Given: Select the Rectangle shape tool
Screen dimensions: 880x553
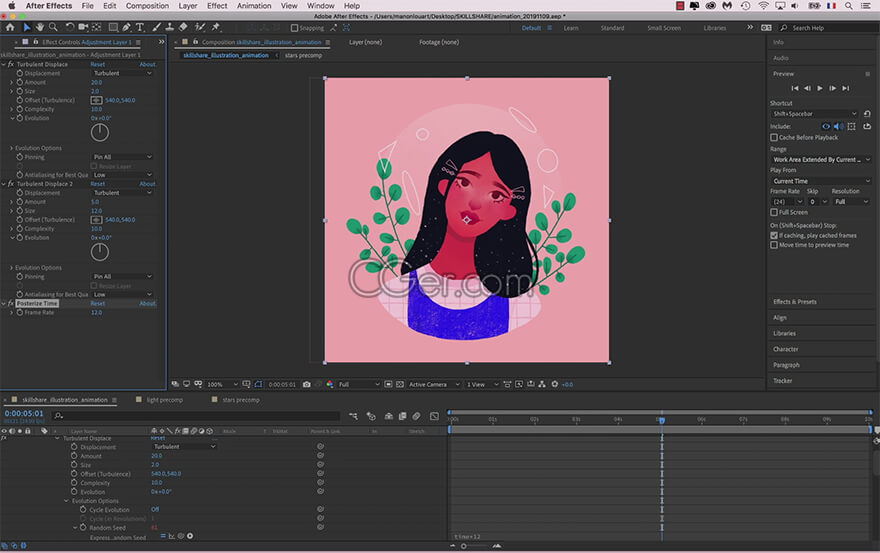Looking at the screenshot, I should coord(113,27).
